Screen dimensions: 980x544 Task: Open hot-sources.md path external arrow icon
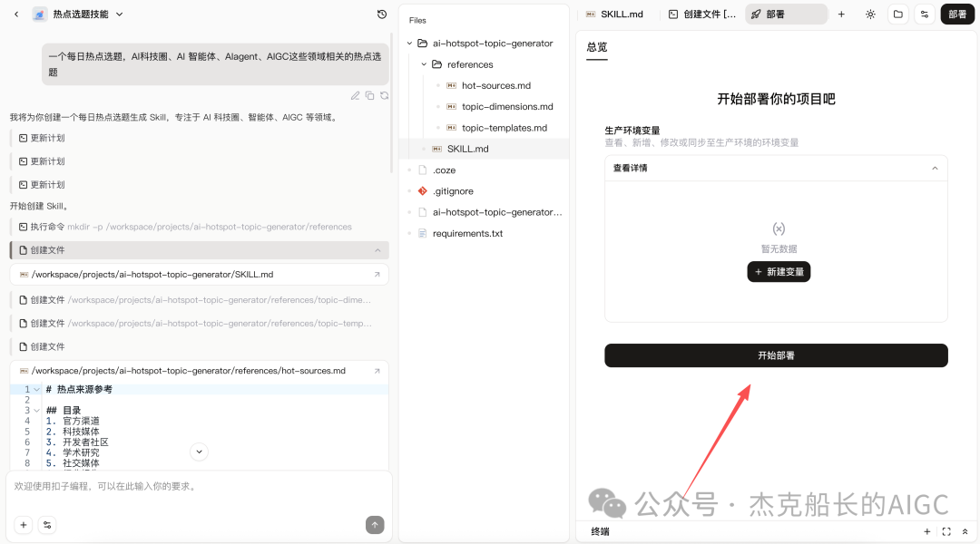click(x=377, y=371)
